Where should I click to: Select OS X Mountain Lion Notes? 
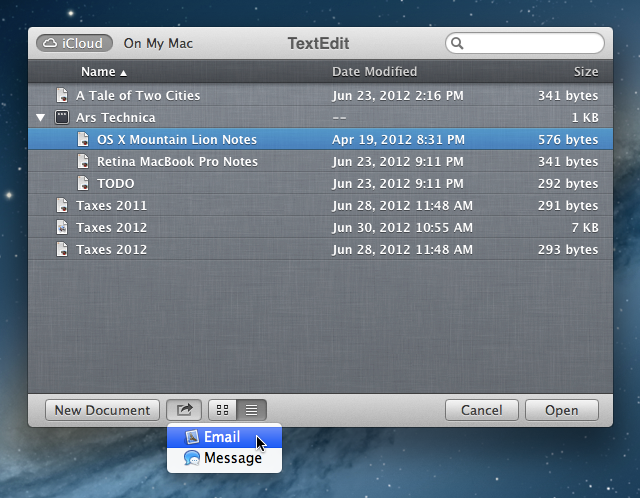point(177,140)
